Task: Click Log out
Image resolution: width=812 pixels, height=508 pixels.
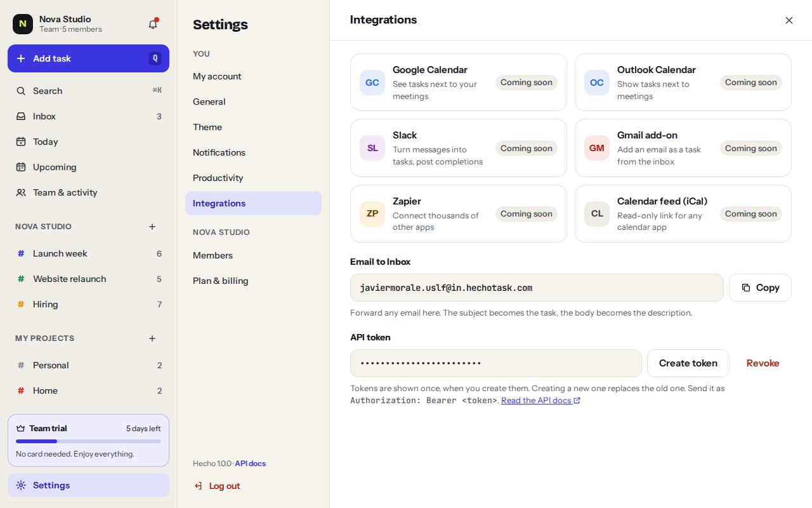Action: (217, 486)
